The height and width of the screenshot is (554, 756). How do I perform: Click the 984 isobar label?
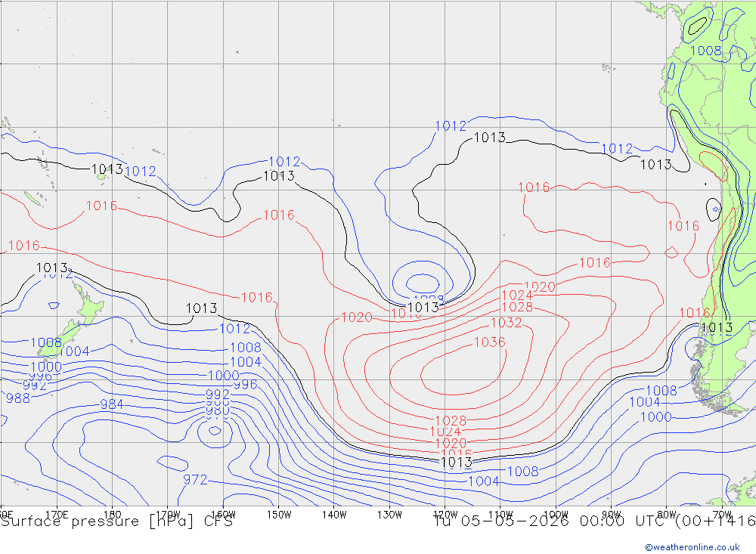(x=112, y=404)
